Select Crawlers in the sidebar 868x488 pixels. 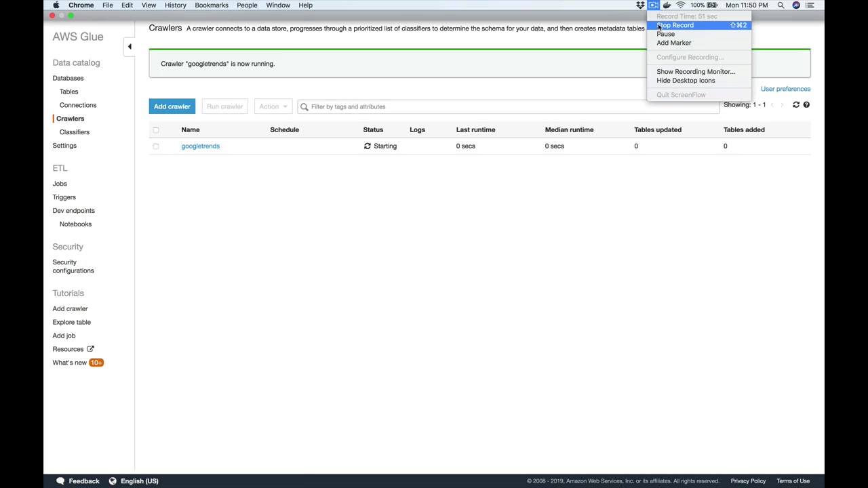[70, 119]
